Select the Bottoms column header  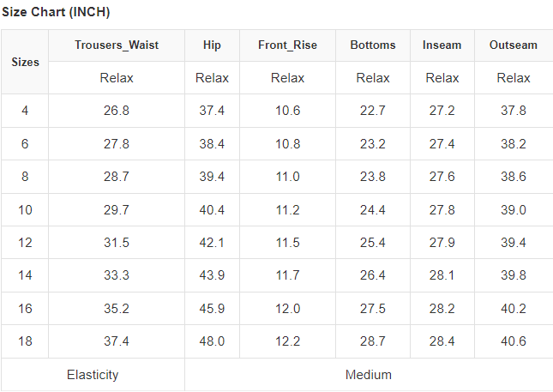tap(373, 45)
